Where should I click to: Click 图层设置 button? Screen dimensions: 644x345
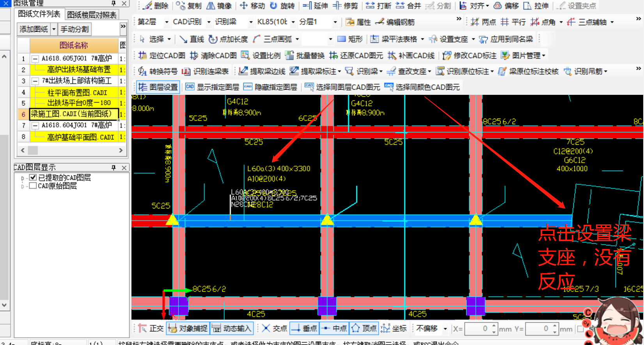(158, 87)
